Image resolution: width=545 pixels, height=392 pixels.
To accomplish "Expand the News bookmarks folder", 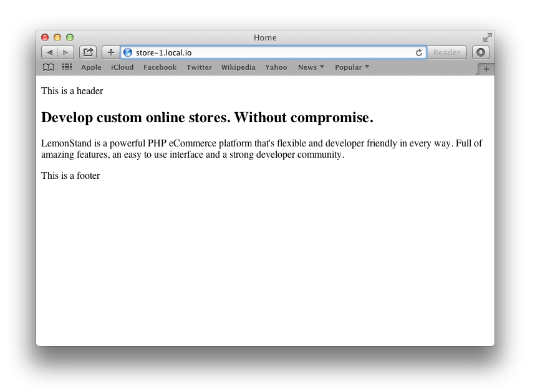I will (311, 67).
